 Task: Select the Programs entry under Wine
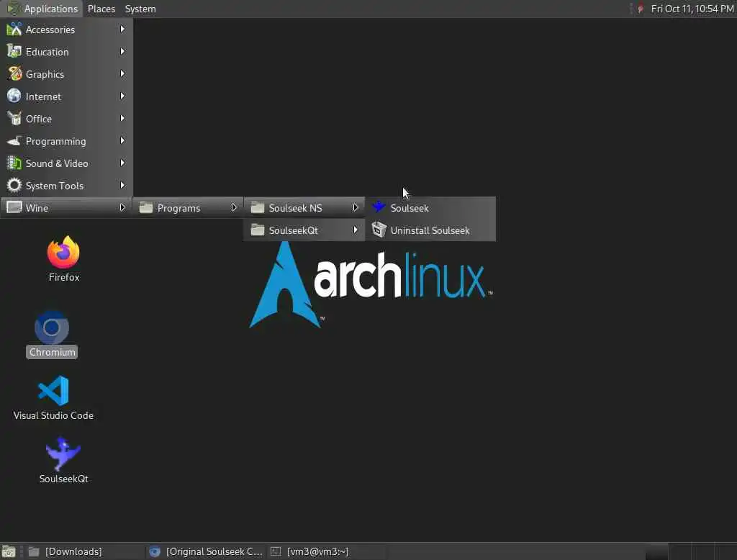pyautogui.click(x=188, y=207)
